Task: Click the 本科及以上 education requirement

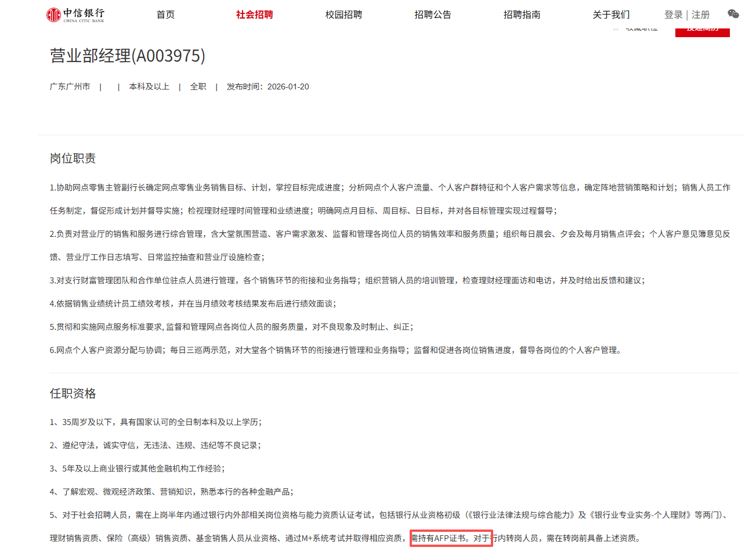Action: click(x=149, y=87)
